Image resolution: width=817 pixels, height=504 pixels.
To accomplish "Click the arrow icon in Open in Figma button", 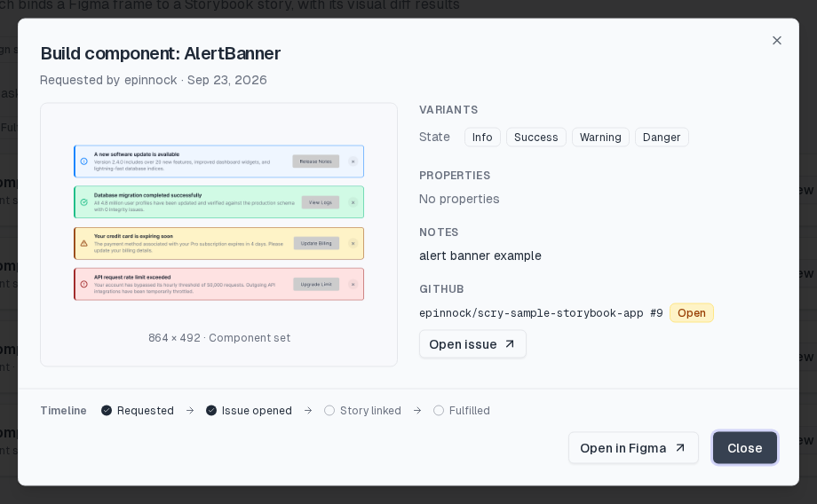I will pyautogui.click(x=680, y=448).
